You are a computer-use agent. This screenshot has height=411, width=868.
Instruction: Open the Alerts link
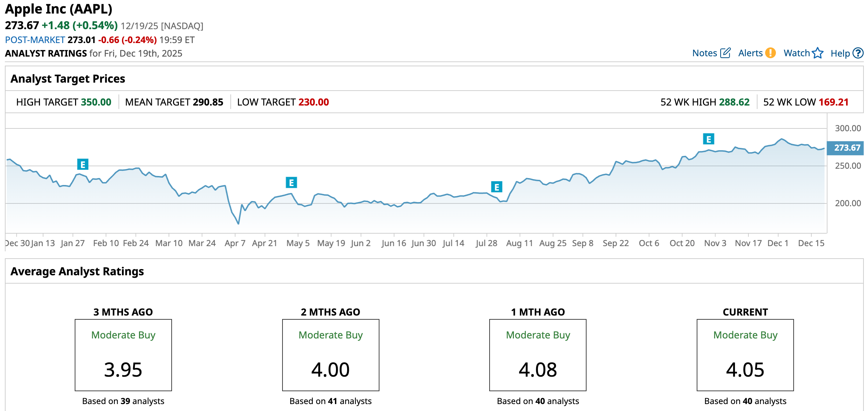tap(750, 53)
